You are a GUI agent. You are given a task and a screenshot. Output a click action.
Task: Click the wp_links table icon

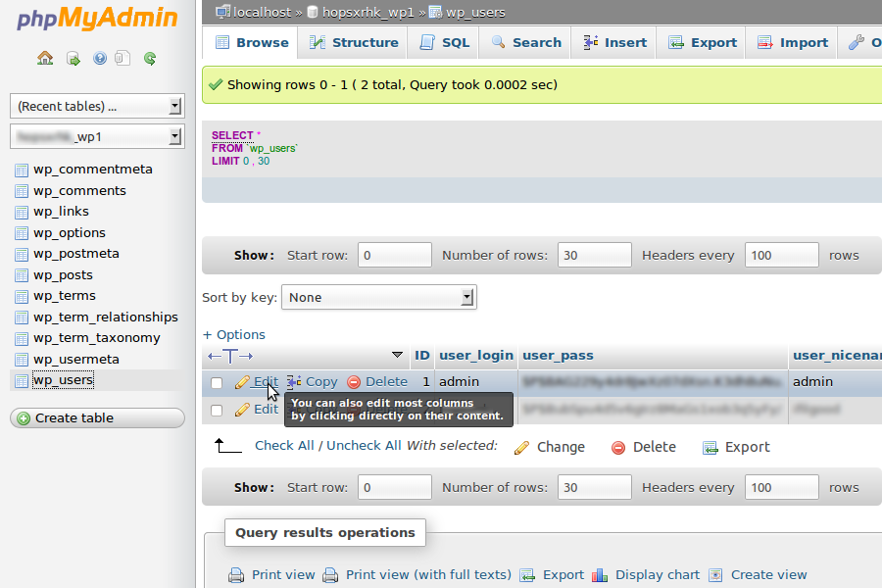click(x=22, y=212)
